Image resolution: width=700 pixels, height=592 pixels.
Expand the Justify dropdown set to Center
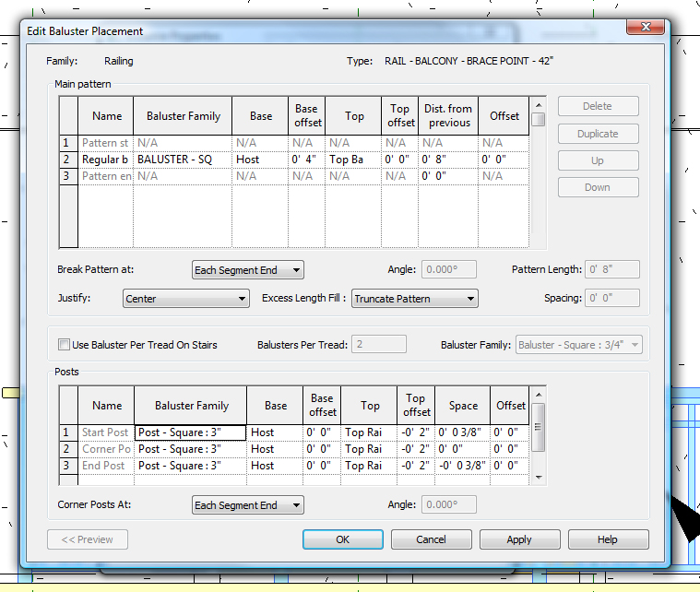[185, 299]
